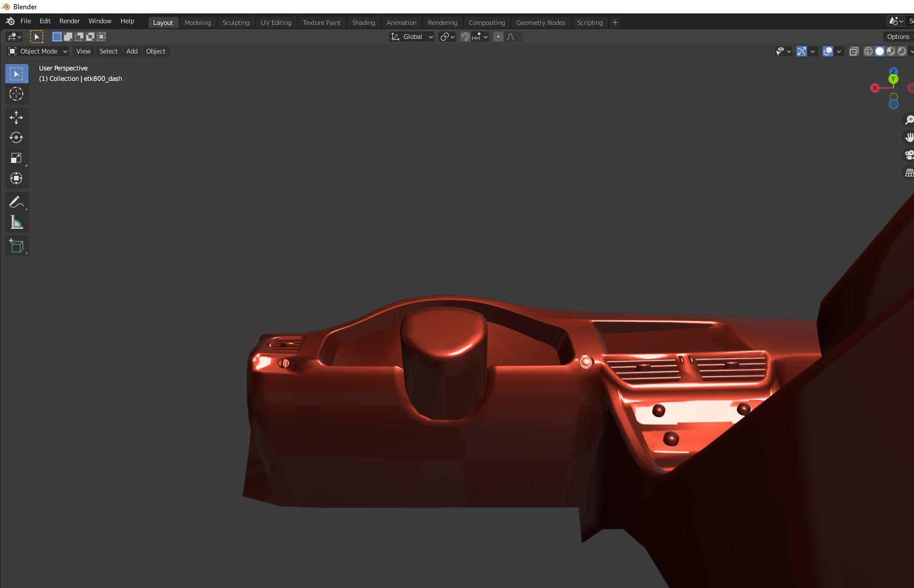914x588 pixels.
Task: Toggle camera view with camera icon
Action: coord(909,155)
